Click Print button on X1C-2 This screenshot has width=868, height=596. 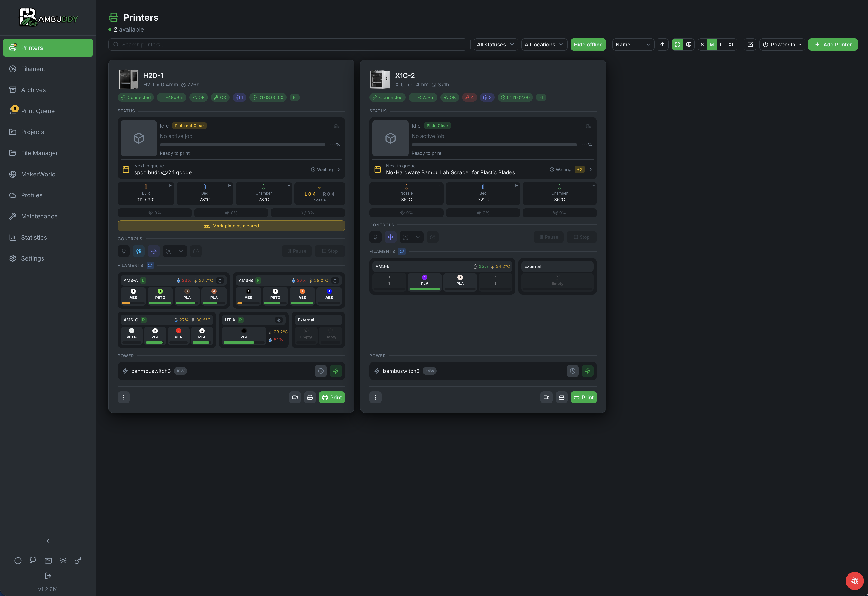pyautogui.click(x=583, y=397)
